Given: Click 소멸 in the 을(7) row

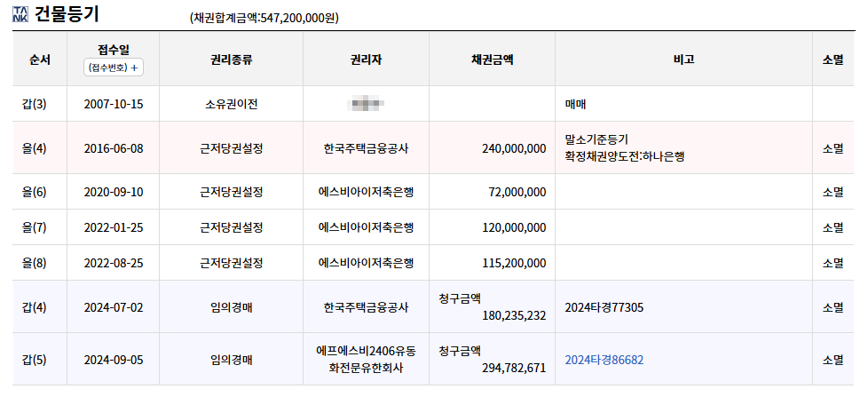Looking at the screenshot, I should point(833,227).
